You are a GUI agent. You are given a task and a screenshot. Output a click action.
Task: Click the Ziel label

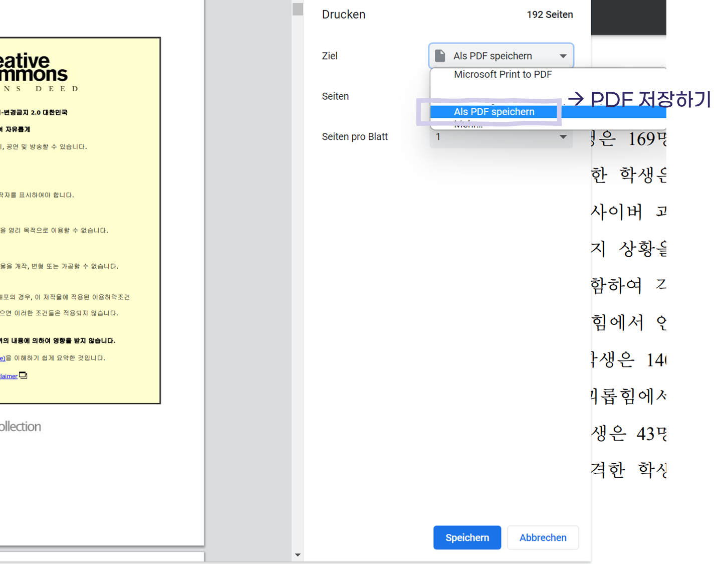(330, 56)
